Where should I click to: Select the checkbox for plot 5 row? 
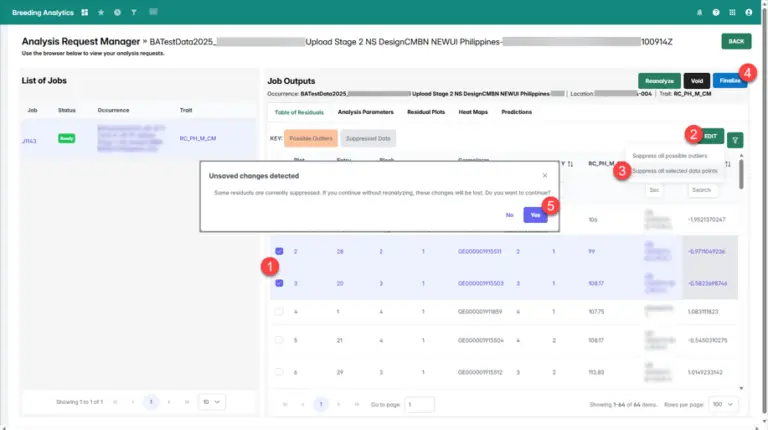279,340
